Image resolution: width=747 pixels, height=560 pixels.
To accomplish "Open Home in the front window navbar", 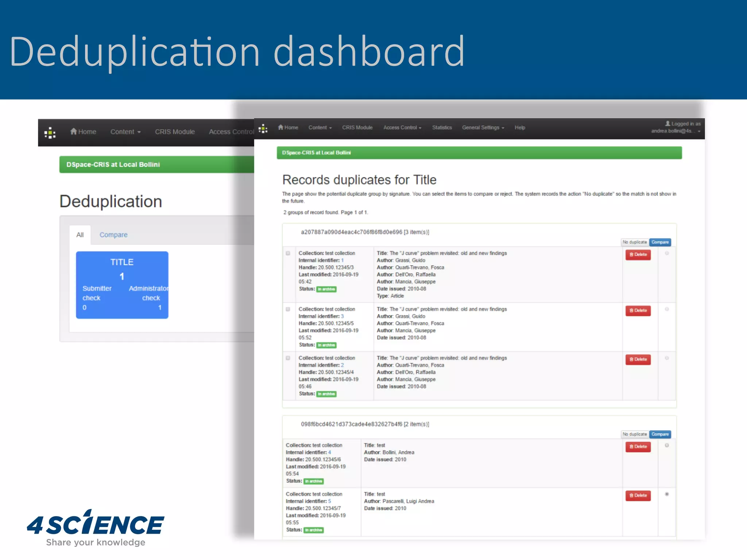I will coord(288,127).
